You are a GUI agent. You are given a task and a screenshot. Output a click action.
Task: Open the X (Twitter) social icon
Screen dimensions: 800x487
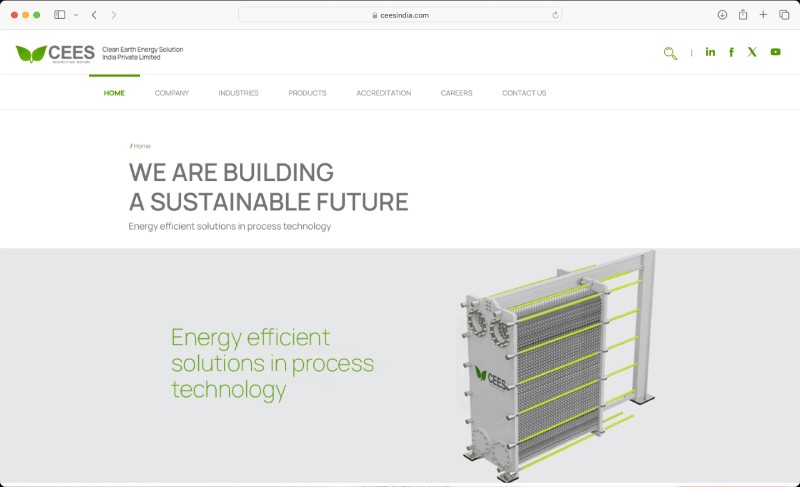[x=752, y=52]
